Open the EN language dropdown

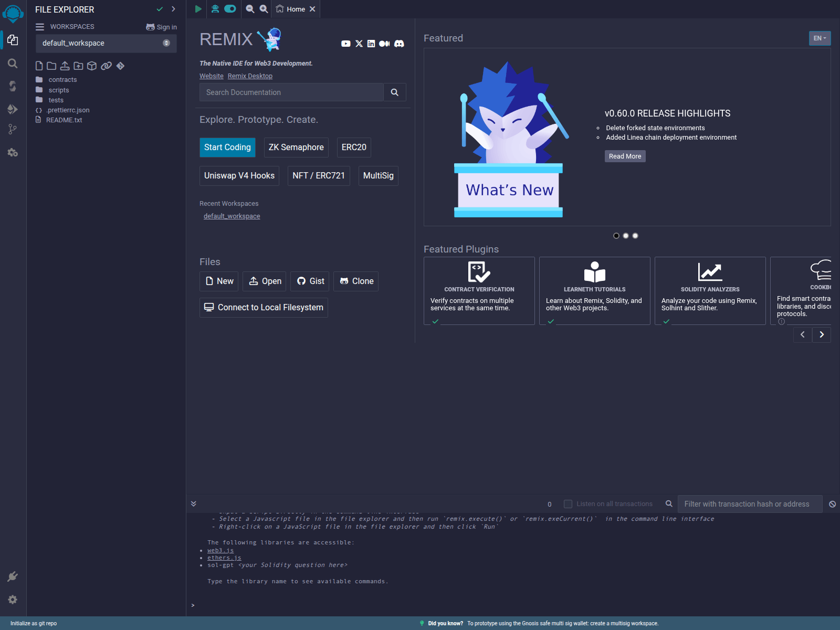[820, 38]
